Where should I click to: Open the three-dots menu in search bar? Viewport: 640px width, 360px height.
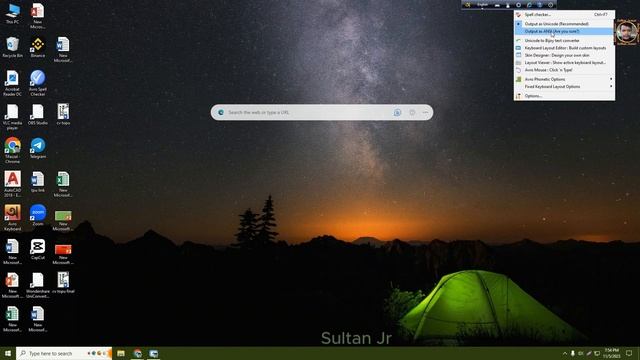point(425,112)
